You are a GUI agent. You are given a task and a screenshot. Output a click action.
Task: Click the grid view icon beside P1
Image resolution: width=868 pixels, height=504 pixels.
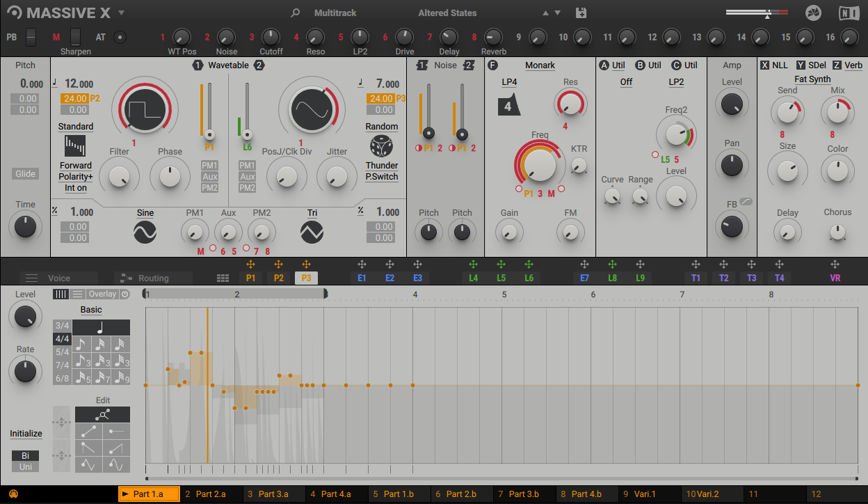pos(223,278)
